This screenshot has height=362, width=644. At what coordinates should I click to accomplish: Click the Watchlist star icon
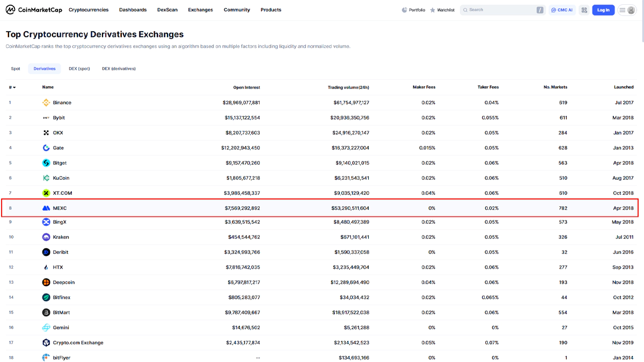click(x=433, y=10)
